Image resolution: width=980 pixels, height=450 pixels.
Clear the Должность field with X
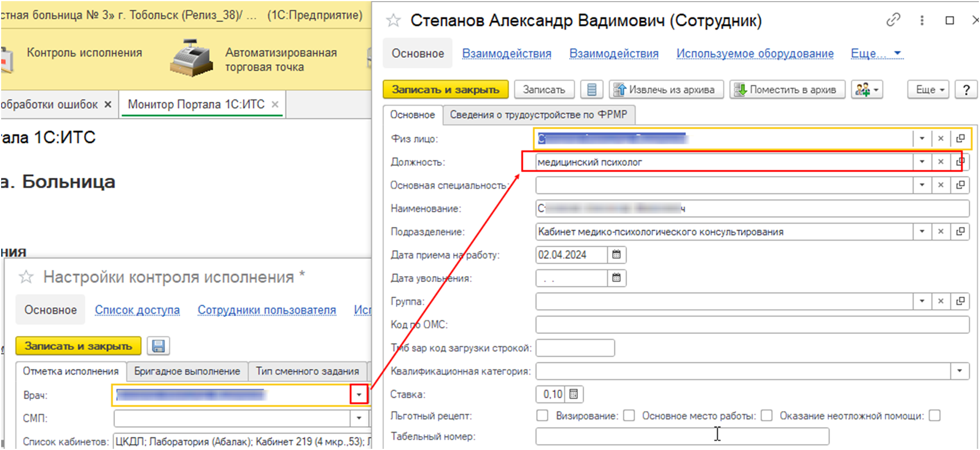point(941,162)
